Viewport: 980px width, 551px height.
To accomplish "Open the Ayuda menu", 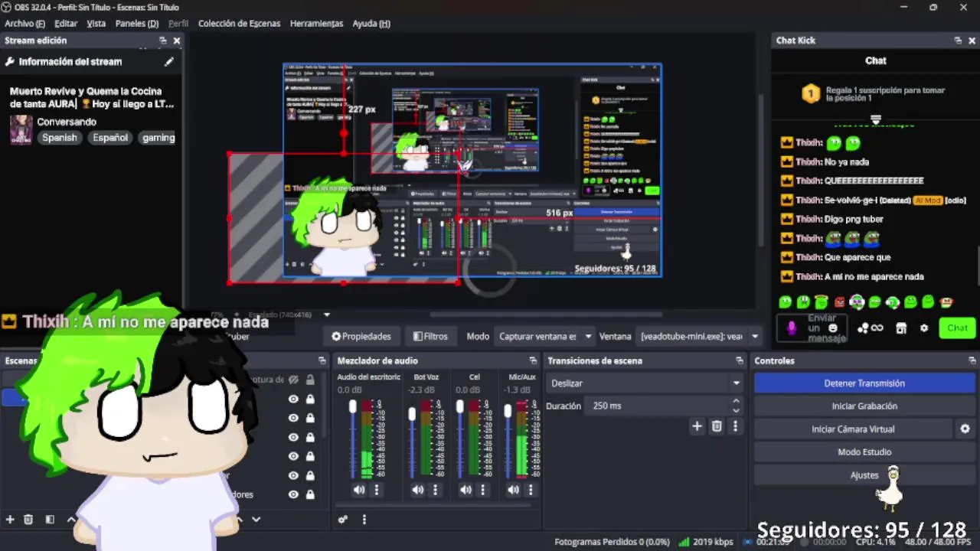I will tap(371, 24).
